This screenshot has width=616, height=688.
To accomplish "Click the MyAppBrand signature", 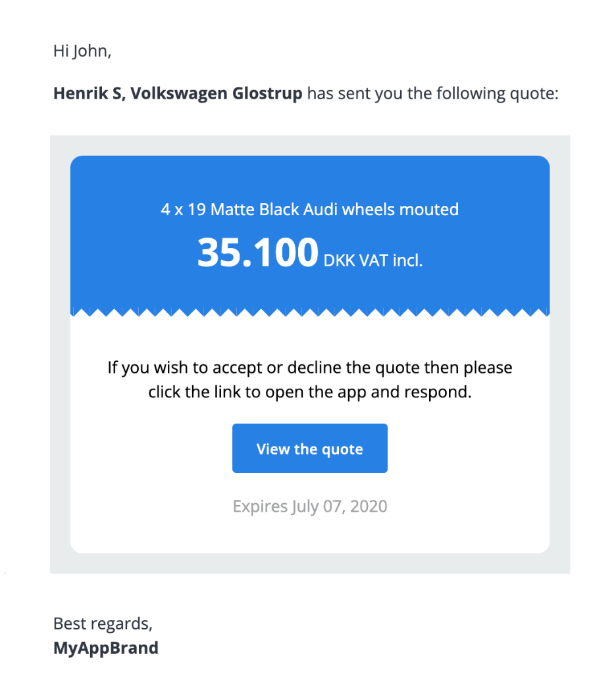I will 105,648.
